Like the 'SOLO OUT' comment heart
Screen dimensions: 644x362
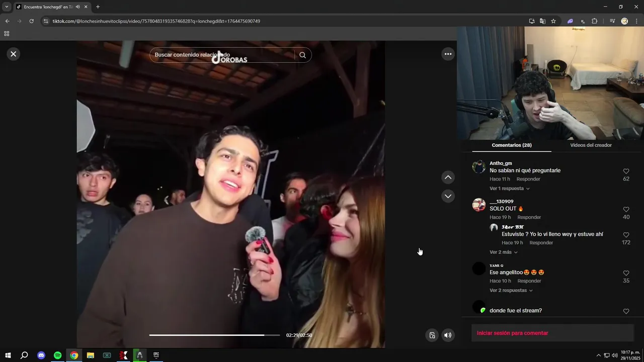pyautogui.click(x=626, y=210)
